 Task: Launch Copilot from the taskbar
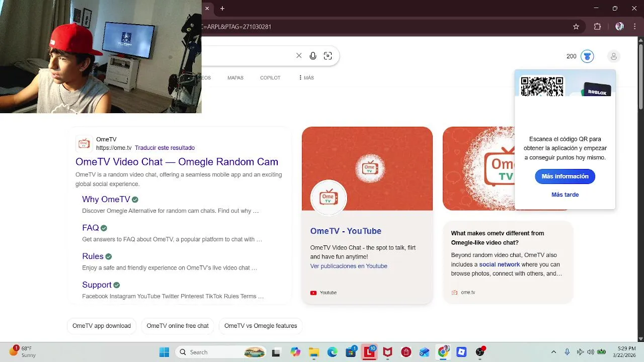(295, 352)
